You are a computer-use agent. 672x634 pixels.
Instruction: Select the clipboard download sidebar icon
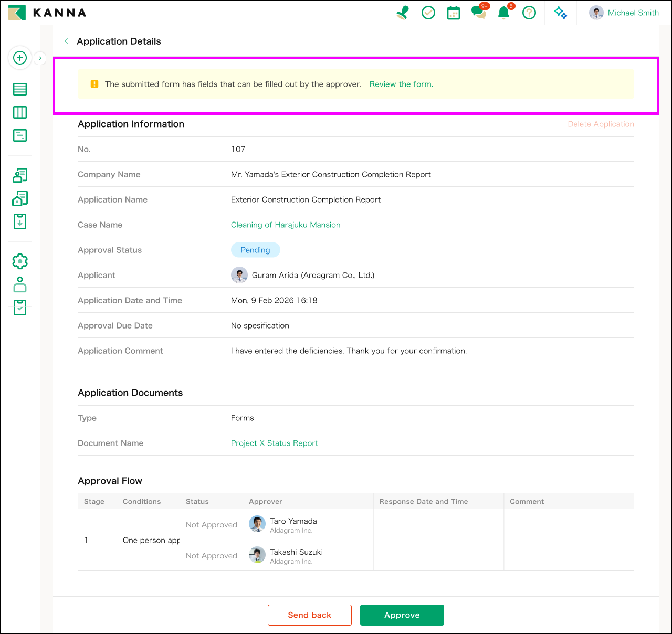[20, 221]
